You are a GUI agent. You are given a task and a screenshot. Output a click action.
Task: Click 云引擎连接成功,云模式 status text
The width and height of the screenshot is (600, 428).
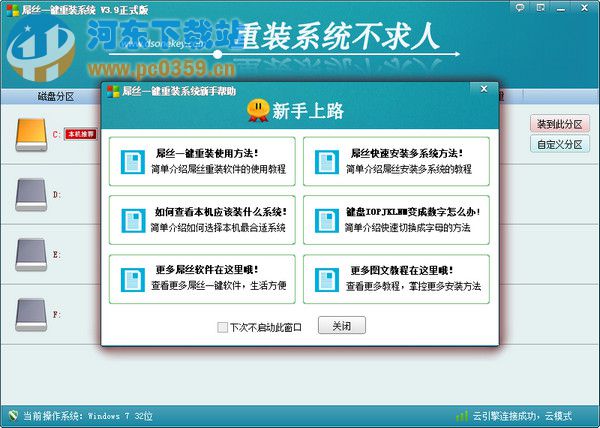point(522,416)
